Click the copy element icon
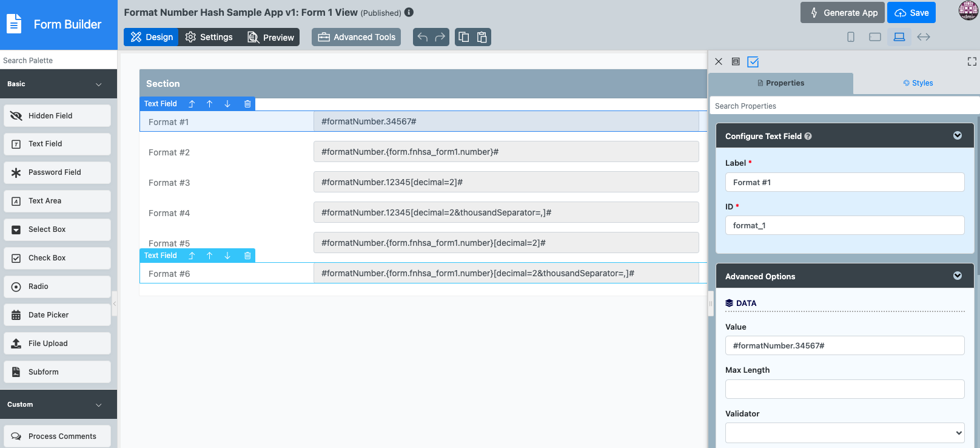 pyautogui.click(x=464, y=37)
